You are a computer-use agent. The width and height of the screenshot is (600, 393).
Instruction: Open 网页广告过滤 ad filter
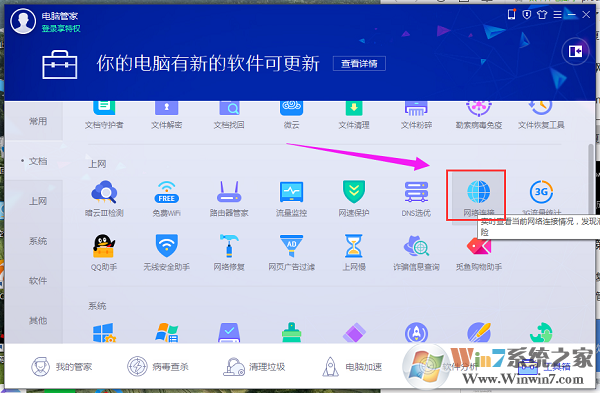click(291, 252)
